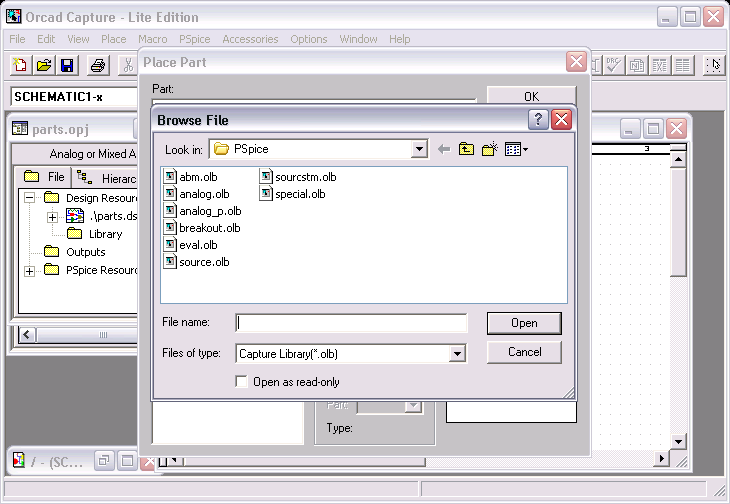
Task: Open the Files of type dropdown
Action: (x=457, y=354)
